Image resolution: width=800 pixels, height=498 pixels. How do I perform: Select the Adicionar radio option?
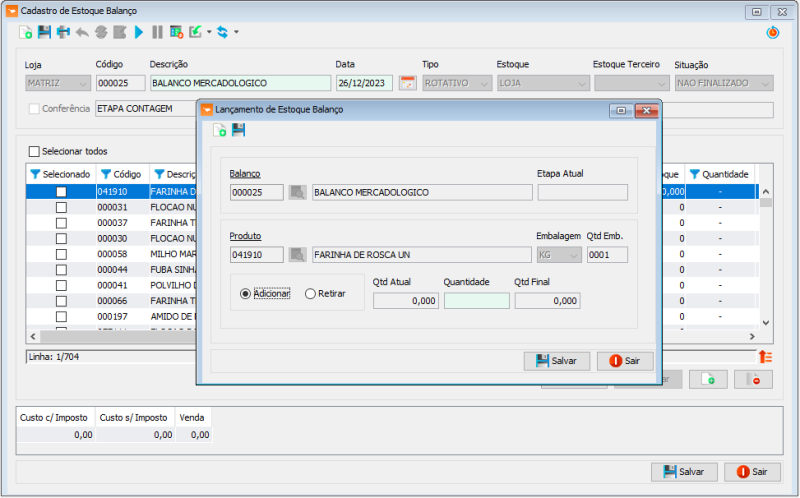pos(245,294)
